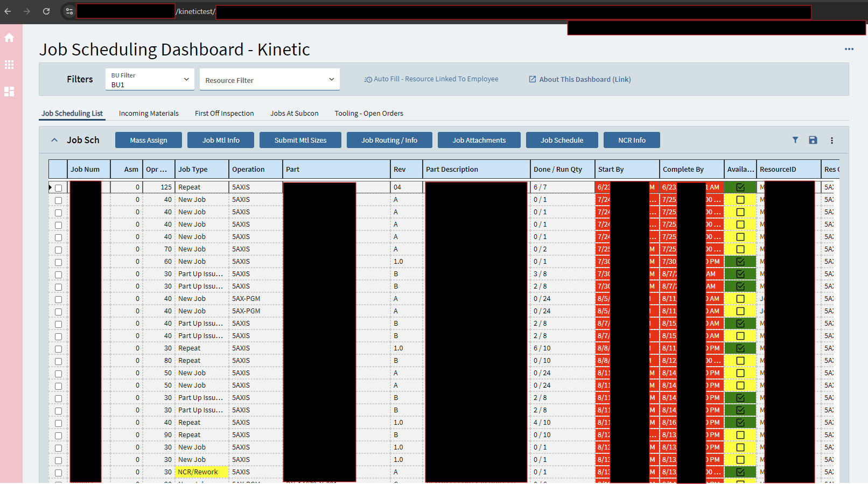Go to Home from the pink sidebar

coord(9,38)
